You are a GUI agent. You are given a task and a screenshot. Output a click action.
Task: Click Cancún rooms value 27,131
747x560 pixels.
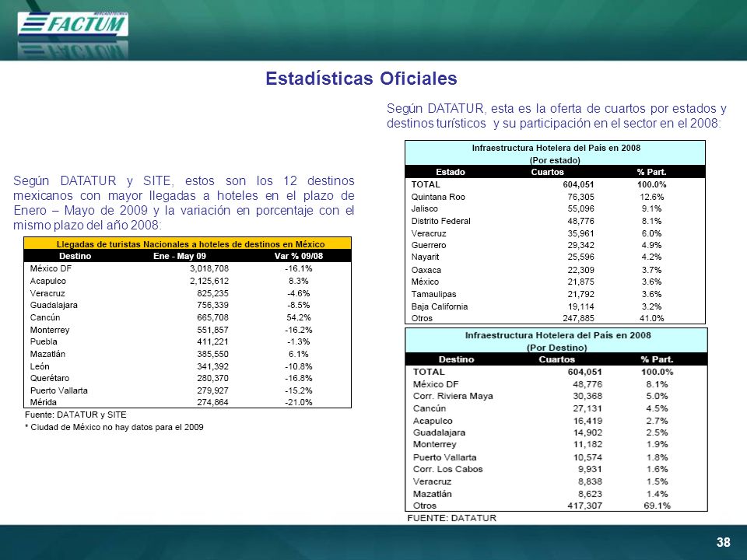[587, 408]
